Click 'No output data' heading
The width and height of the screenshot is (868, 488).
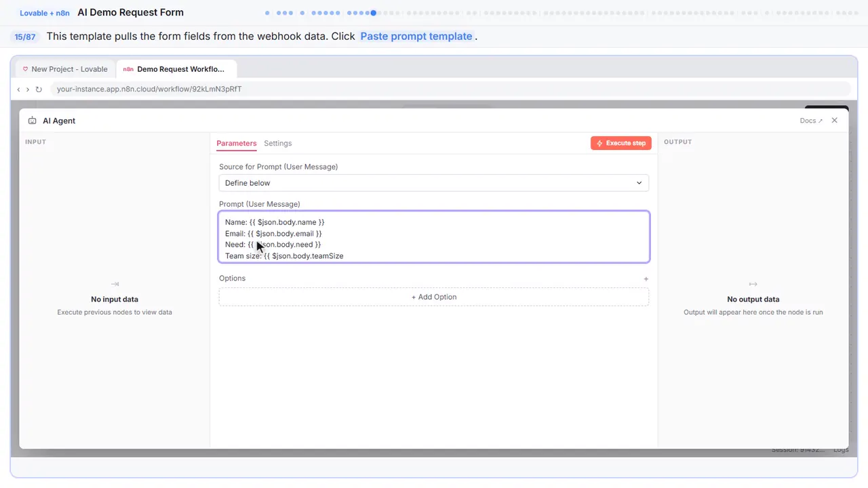tap(753, 299)
